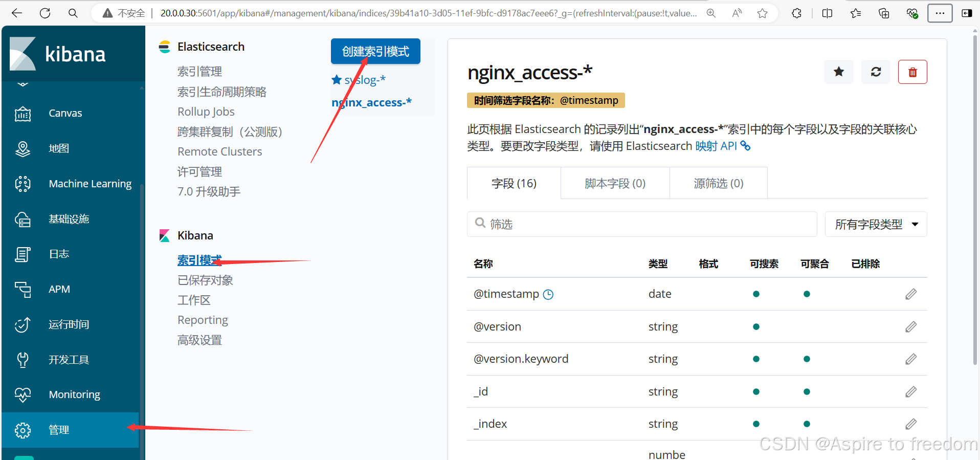Open the browser zoom magnifier icon
980x460 pixels.
(711, 13)
